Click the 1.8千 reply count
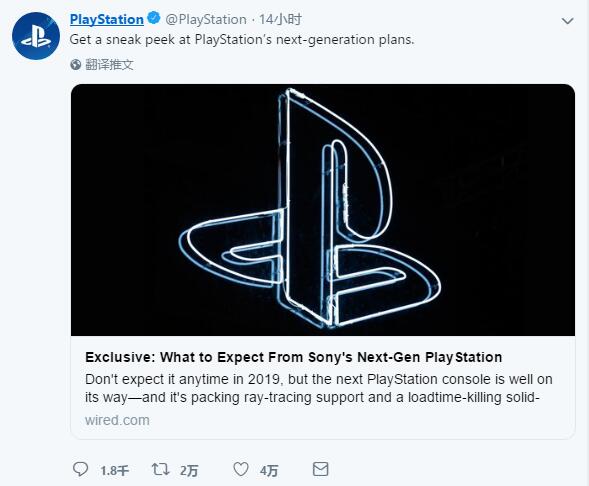Image resolution: width=589 pixels, height=486 pixels. [115, 471]
